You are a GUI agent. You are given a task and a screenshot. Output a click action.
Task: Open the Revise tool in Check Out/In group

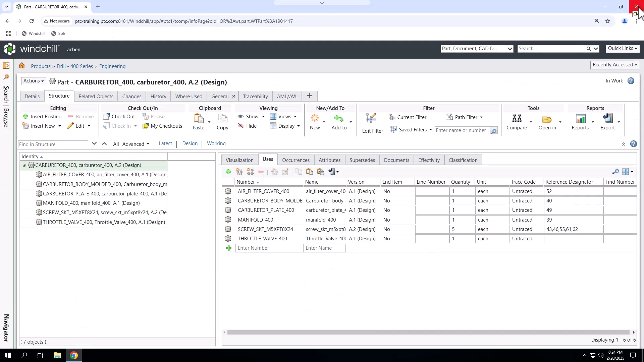154,117
